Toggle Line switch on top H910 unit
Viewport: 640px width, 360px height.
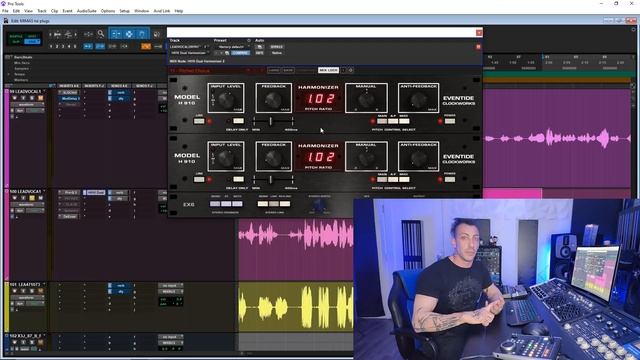pyautogui.click(x=199, y=121)
